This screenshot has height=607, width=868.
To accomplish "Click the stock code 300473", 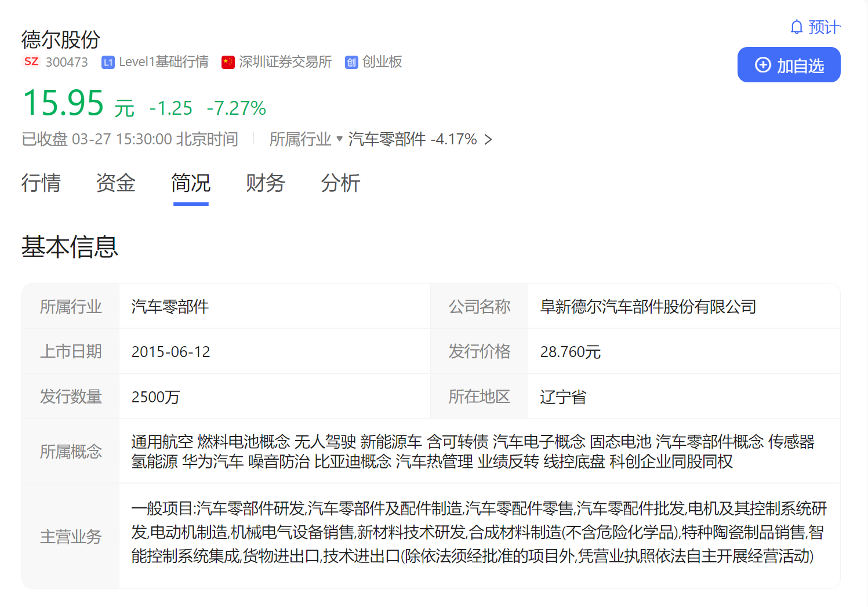I will click(x=67, y=62).
